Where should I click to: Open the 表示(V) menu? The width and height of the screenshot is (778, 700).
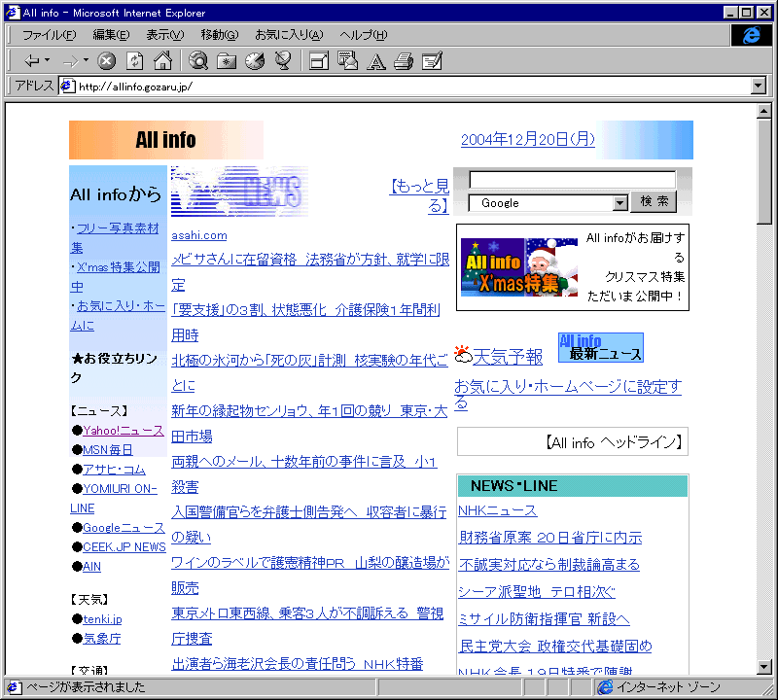click(x=164, y=35)
